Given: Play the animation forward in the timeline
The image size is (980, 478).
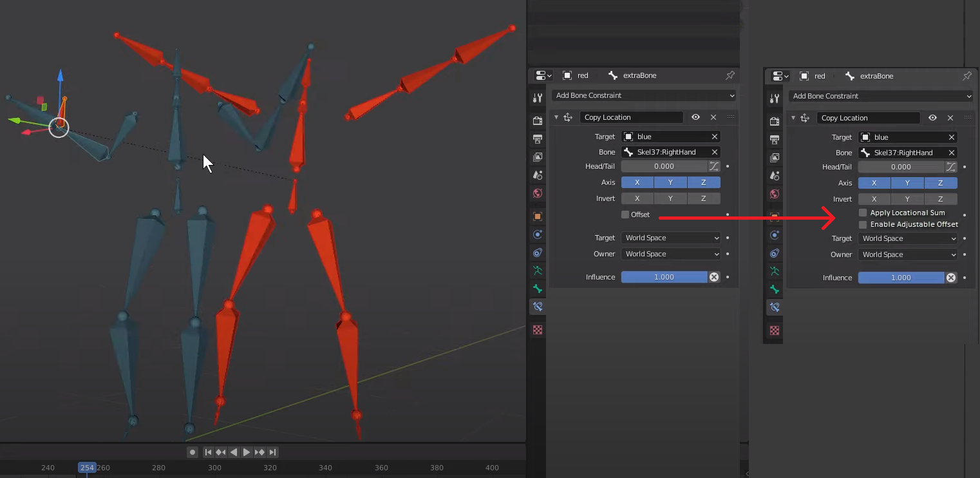Looking at the screenshot, I should (247, 452).
